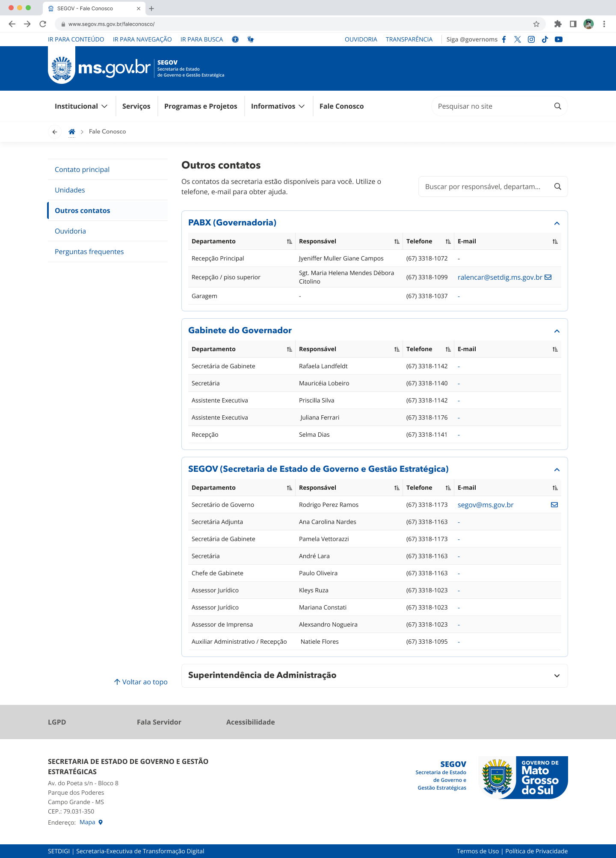Open the Institucional dropdown menu
The height and width of the screenshot is (858, 616).
click(81, 106)
